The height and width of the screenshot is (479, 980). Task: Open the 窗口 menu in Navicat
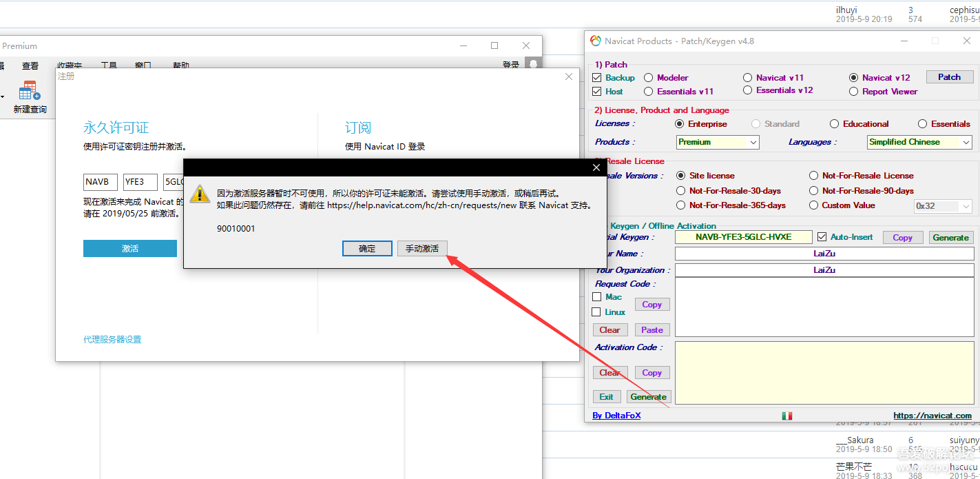pyautogui.click(x=143, y=66)
